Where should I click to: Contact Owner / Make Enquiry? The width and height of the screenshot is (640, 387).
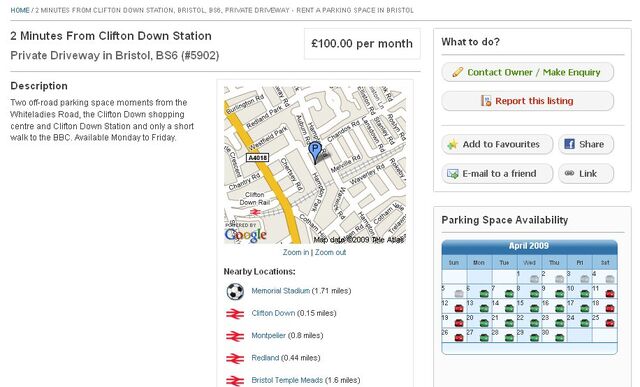pyautogui.click(x=527, y=72)
